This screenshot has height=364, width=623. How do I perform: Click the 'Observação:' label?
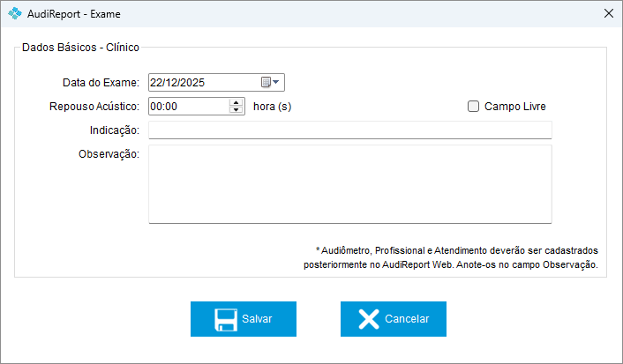pyautogui.click(x=109, y=154)
